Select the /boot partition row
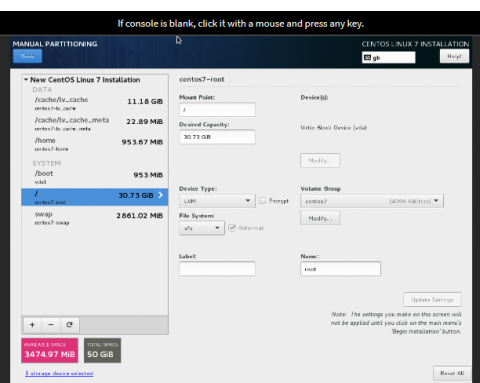This screenshot has height=383, width=480. 95,177
